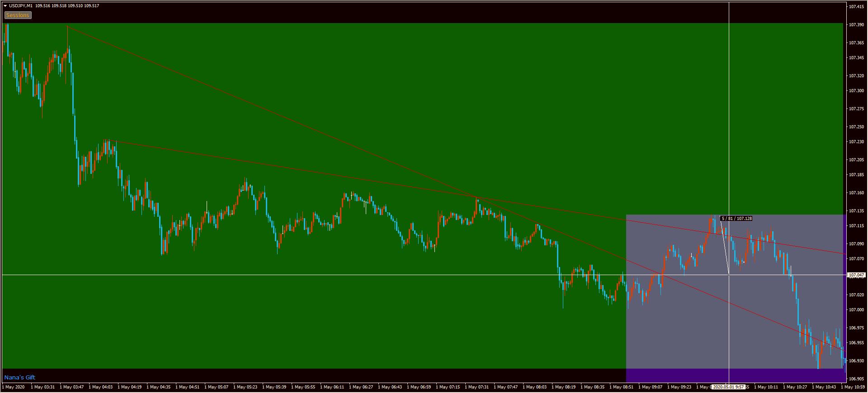Click the 107.415 price label at top
This screenshot has height=393, width=868.
(x=856, y=7)
